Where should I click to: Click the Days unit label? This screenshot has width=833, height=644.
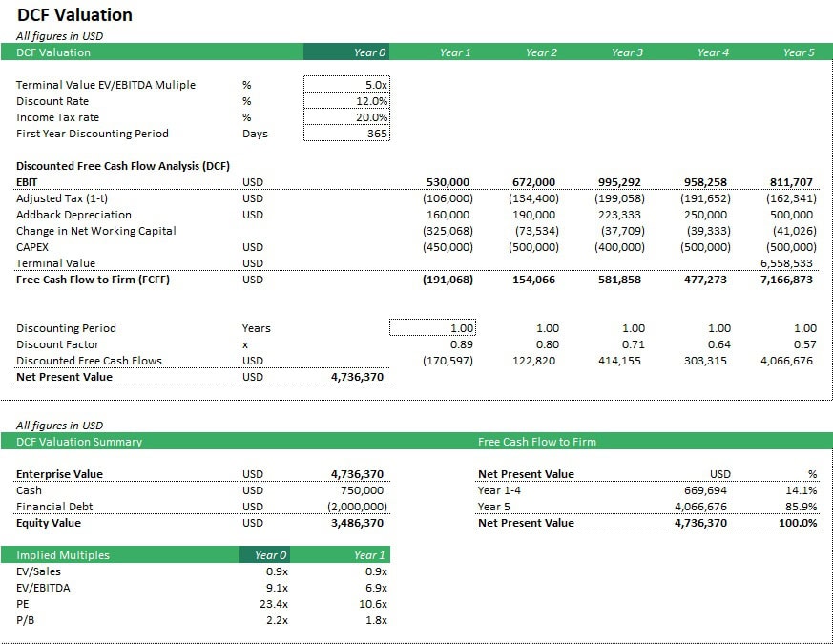click(x=255, y=134)
